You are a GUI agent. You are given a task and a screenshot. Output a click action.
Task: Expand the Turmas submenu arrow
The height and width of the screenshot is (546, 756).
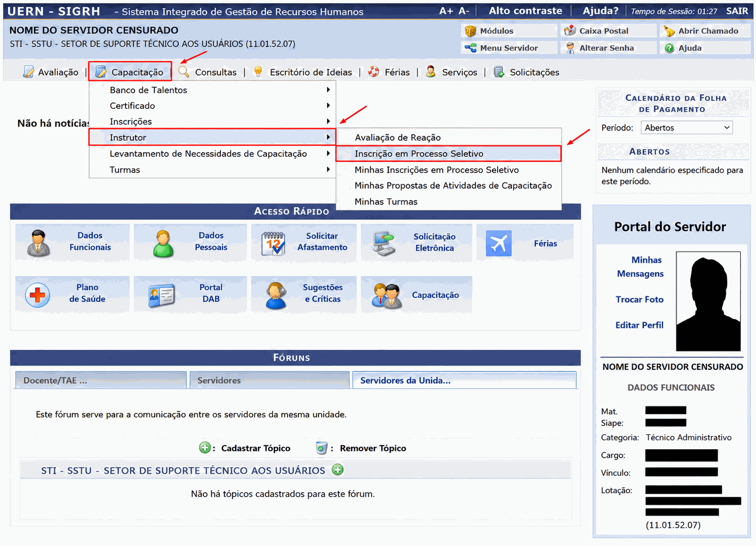[x=328, y=170]
